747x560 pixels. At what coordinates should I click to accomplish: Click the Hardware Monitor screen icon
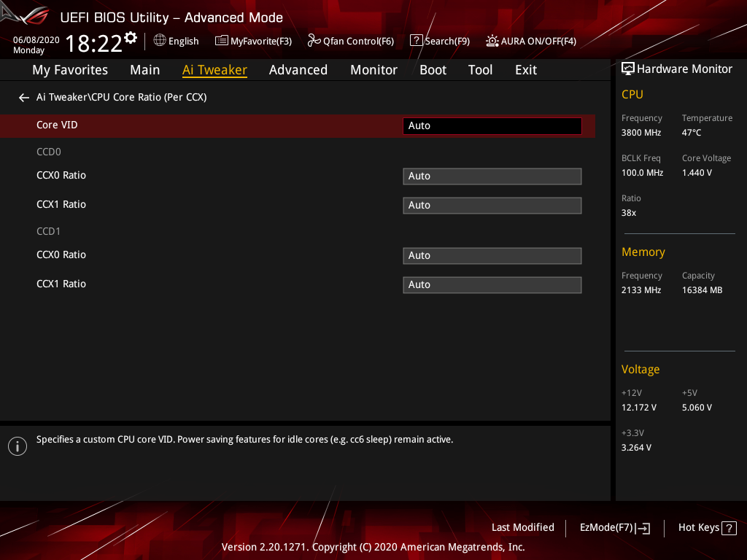(628, 69)
